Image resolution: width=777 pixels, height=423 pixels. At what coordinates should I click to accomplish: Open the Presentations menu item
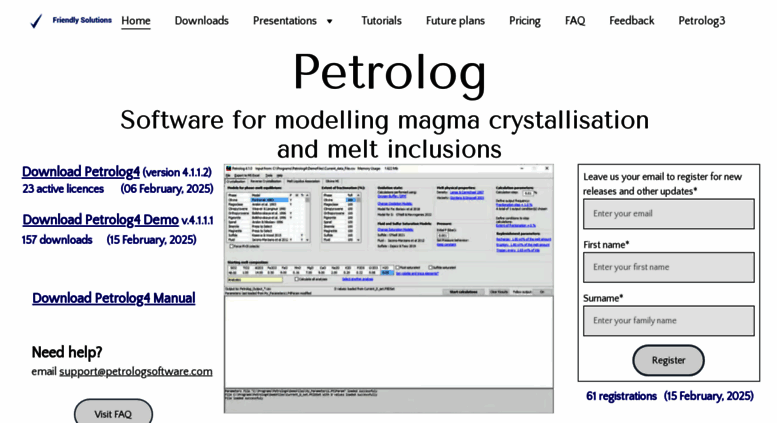284,21
